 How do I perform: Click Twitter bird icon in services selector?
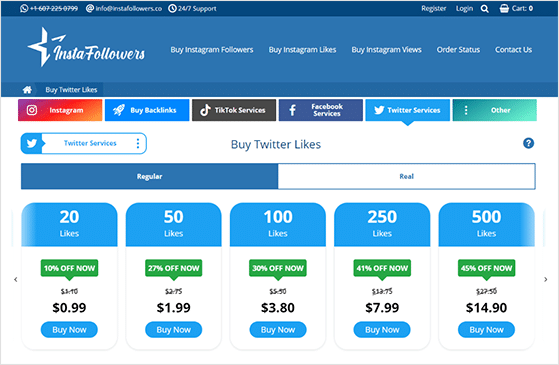(x=32, y=143)
